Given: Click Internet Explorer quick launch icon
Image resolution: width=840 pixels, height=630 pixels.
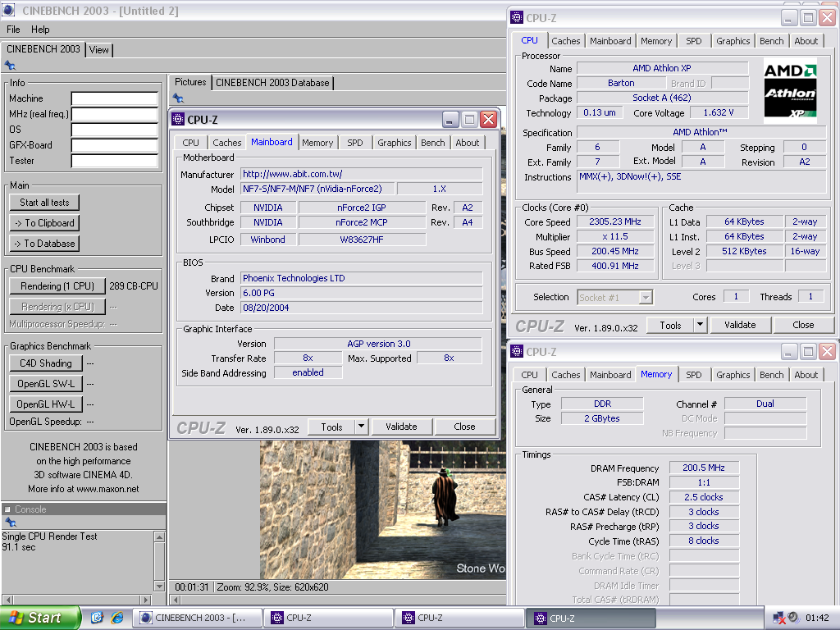Looking at the screenshot, I should pyautogui.click(x=117, y=618).
